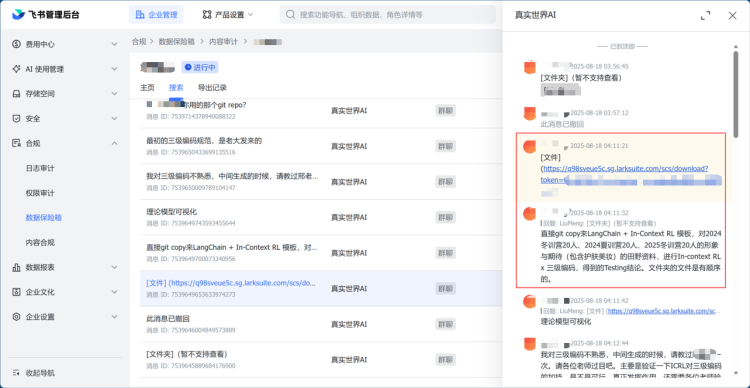Open the 产品设置 dropdown

(228, 15)
